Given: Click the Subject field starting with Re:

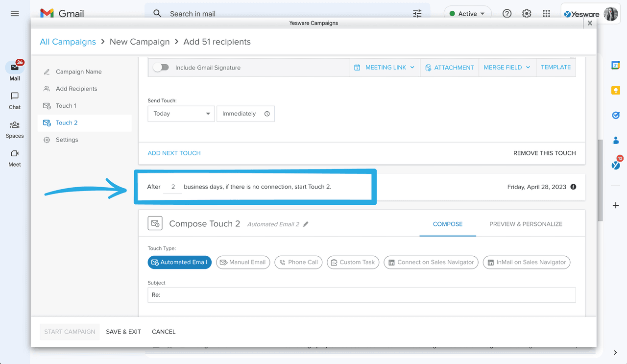Looking at the screenshot, I should 362,294.
